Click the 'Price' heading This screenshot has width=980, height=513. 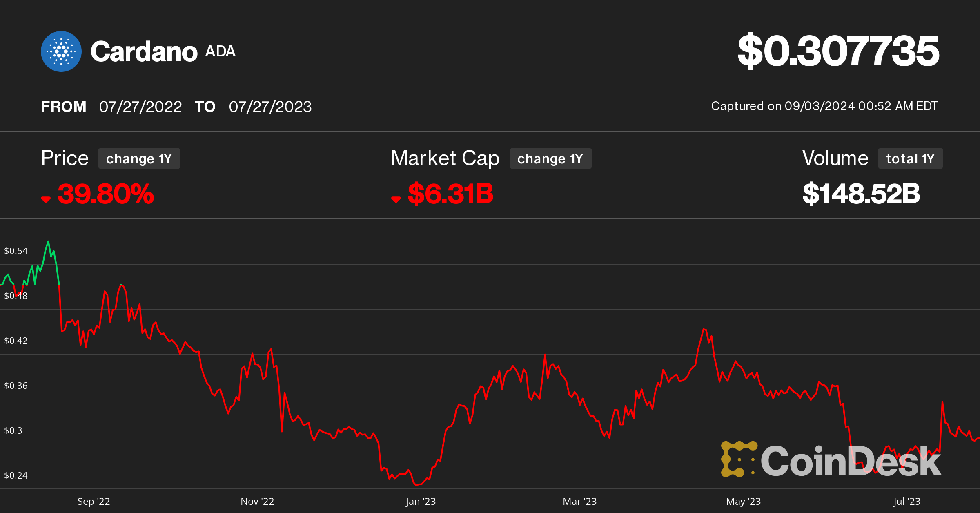click(x=65, y=158)
